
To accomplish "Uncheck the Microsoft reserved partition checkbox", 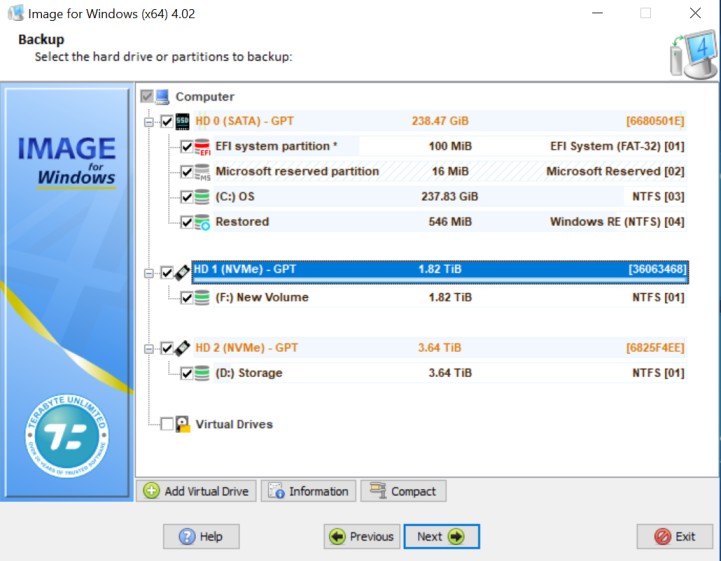I will [186, 172].
